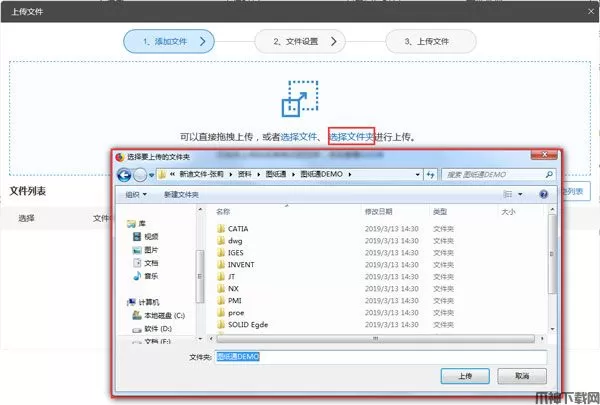Viewport: 600px width, 405px height.
Task: Open the help icon in dialog toolbar
Action: pyautogui.click(x=543, y=194)
